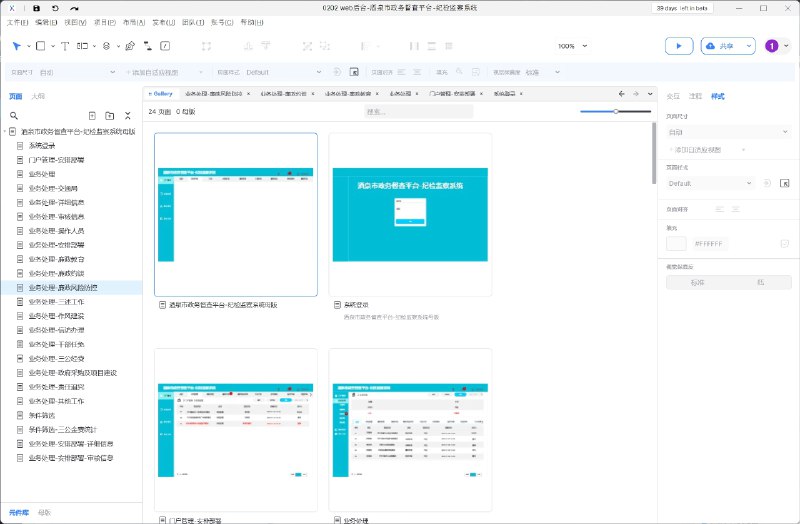Select the dynamic panel tool icon
800x524 pixels.
click(x=107, y=46)
